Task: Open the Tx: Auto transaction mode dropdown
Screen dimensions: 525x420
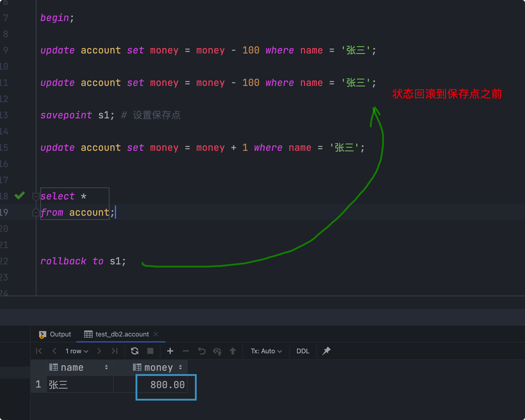Action: click(266, 351)
